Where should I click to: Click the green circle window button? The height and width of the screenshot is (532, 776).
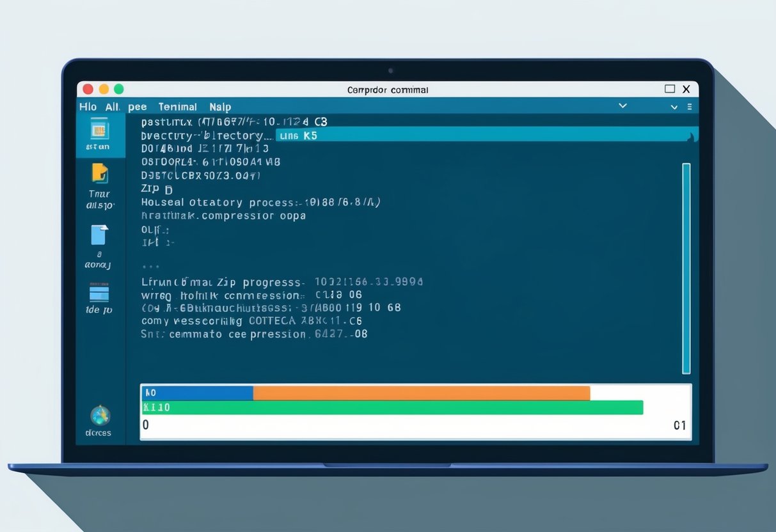118,90
